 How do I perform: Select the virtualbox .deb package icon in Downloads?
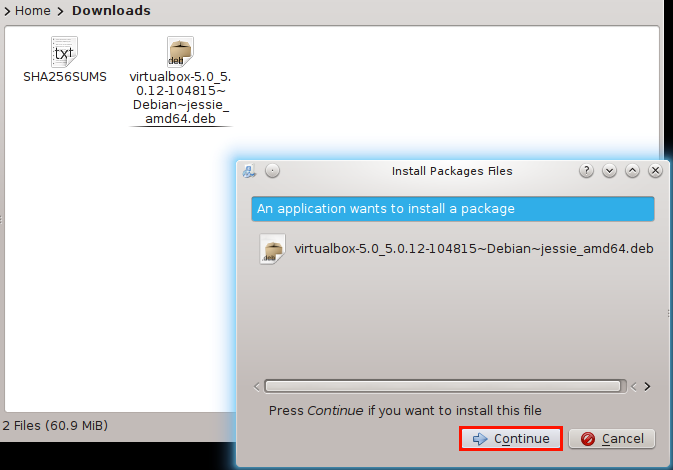click(180, 52)
